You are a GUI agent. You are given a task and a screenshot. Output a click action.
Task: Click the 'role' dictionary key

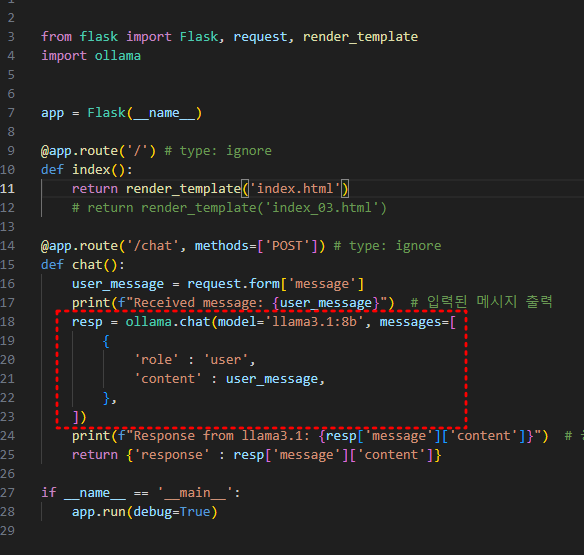[x=156, y=359]
